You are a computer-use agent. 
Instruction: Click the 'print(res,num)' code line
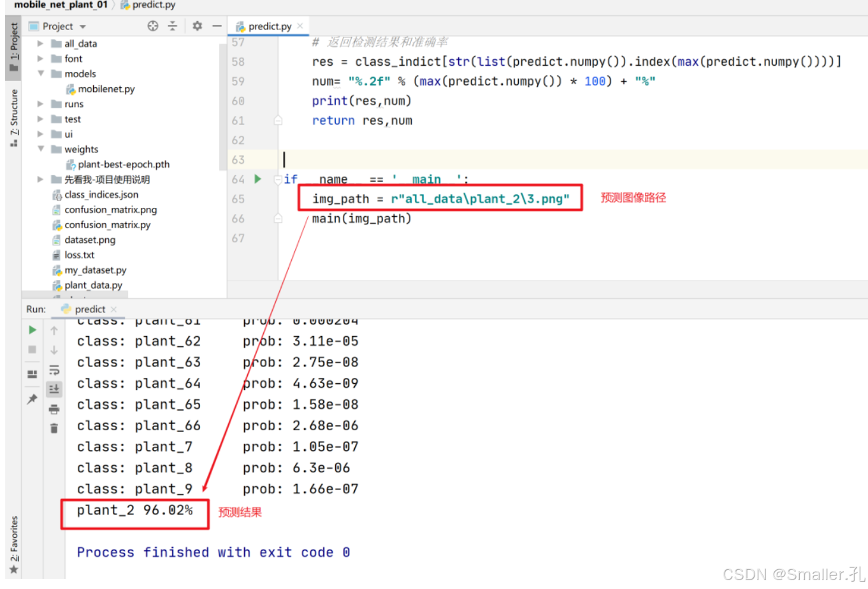pos(361,101)
